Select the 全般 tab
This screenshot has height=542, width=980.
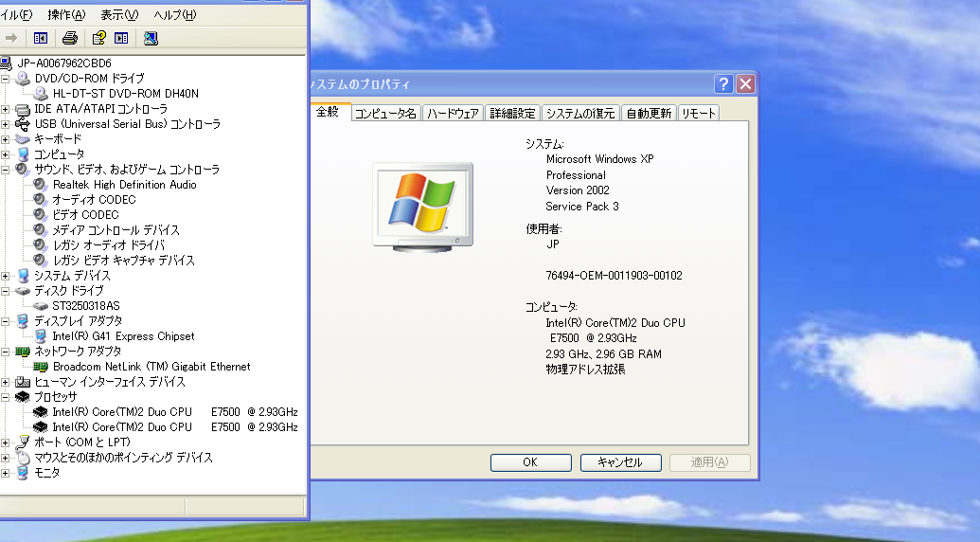(328, 112)
